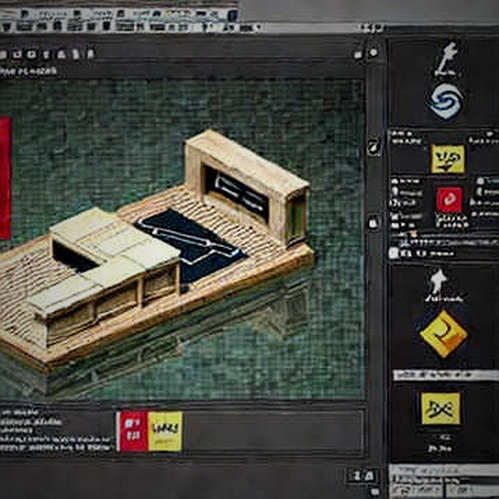
Task: Pick the red swatch in the bottom bar
Action: [x=133, y=431]
